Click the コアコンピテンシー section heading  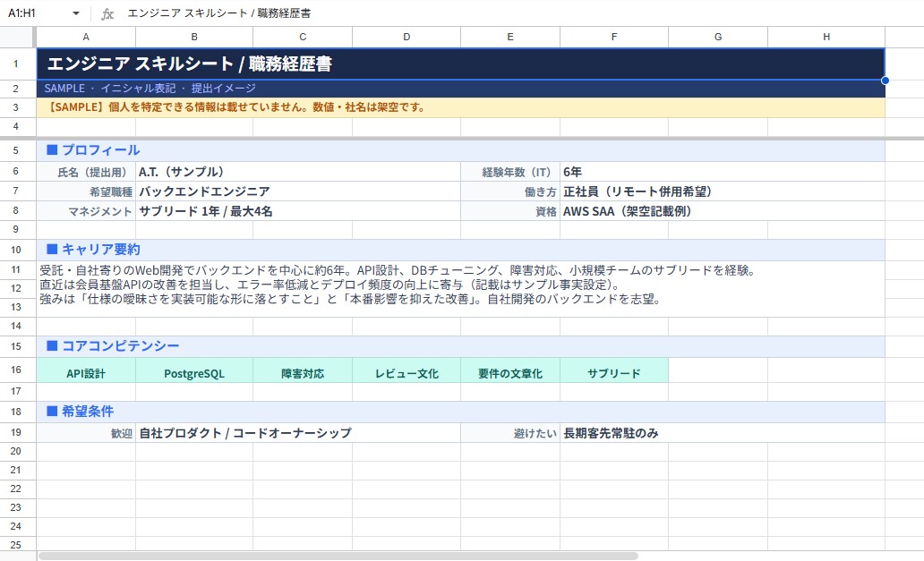pyautogui.click(x=461, y=346)
